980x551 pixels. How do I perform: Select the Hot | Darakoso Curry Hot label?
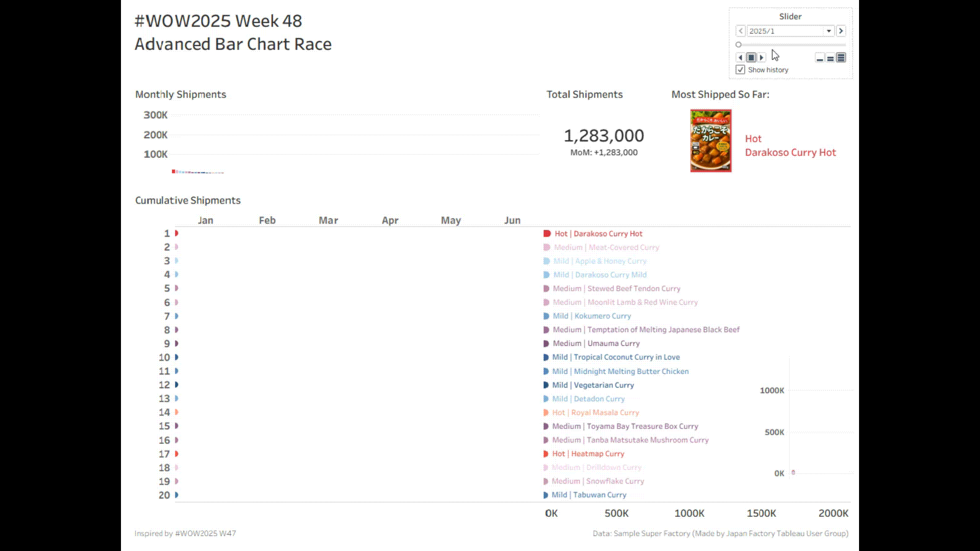(x=598, y=234)
